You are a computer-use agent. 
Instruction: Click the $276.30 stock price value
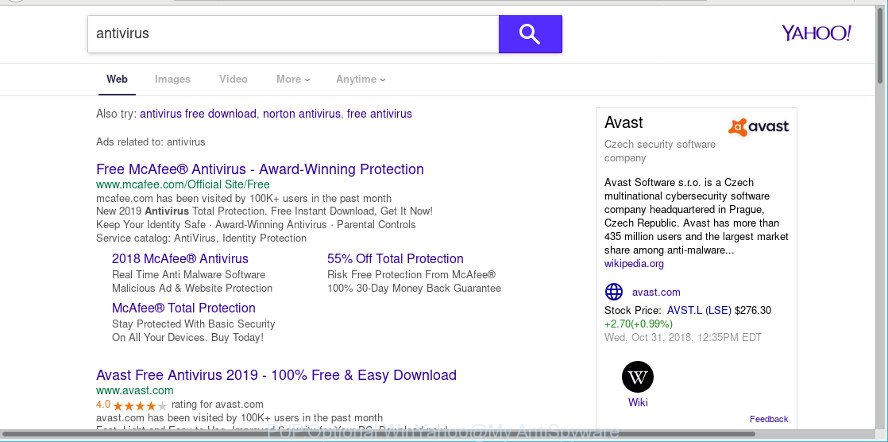coord(753,311)
